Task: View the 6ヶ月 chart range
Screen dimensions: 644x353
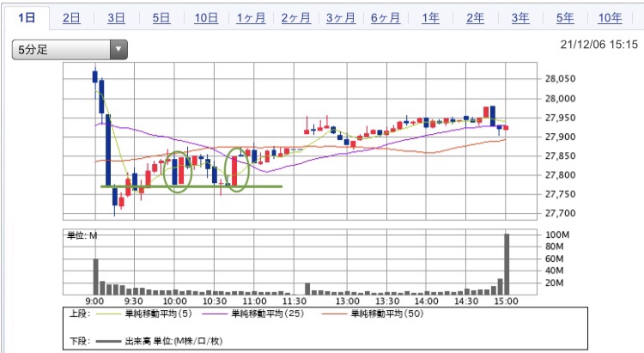Action: (x=386, y=18)
